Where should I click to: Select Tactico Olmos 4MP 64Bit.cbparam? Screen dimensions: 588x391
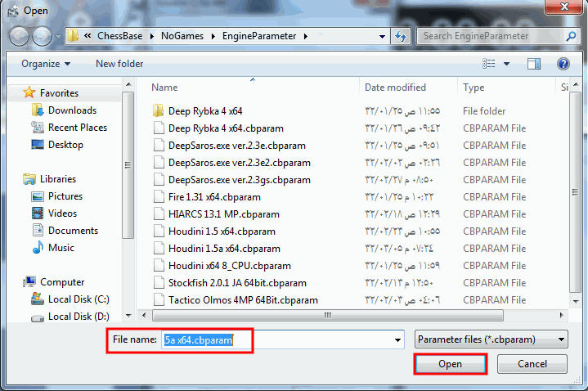tap(243, 300)
